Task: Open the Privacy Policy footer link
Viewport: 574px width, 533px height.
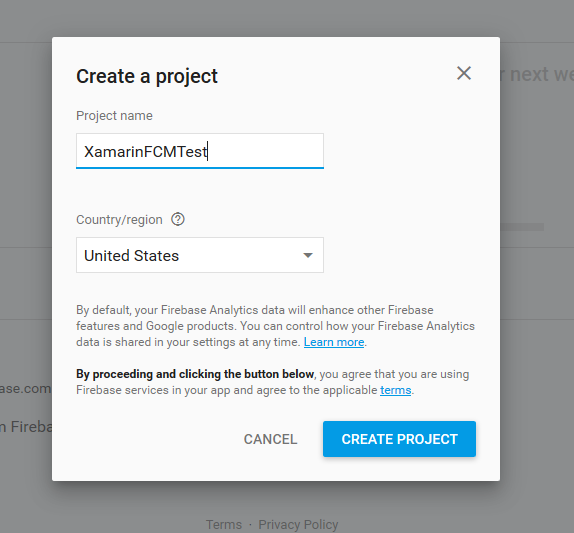Action: coord(298,524)
